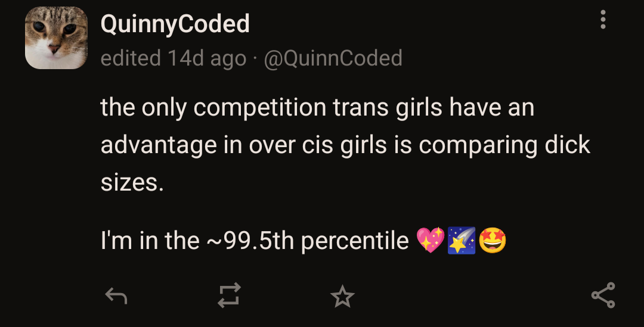Click the shooting star emoji
The width and height of the screenshot is (644, 327).
461,241
